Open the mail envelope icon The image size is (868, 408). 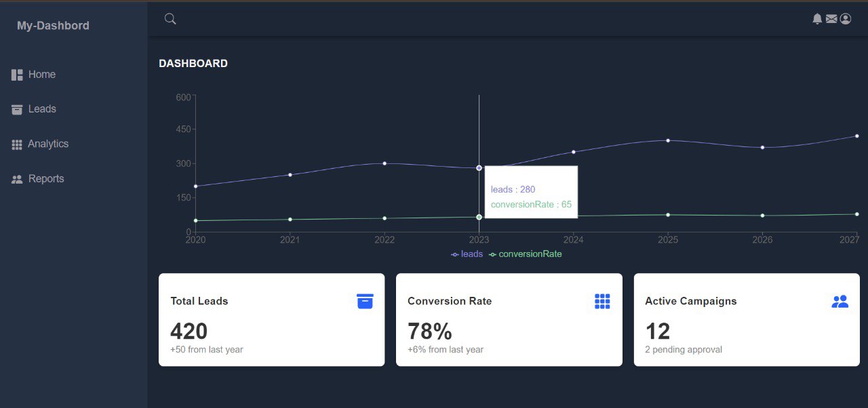(x=831, y=19)
